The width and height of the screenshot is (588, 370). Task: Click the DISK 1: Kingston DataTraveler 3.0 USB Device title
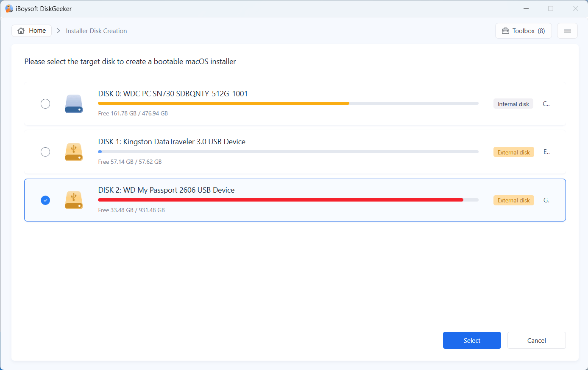coord(172,142)
